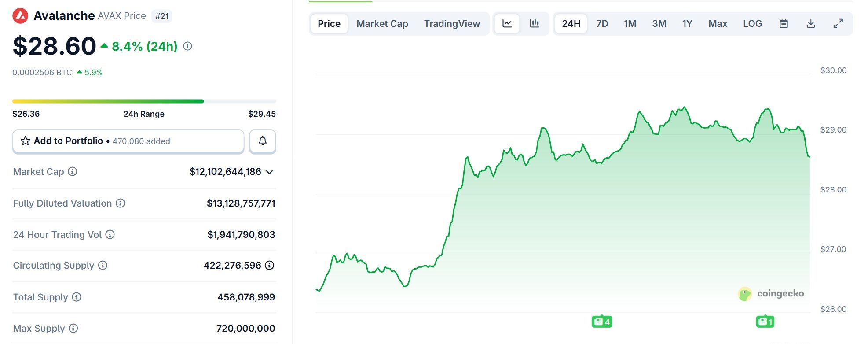Click the 458,078,999 total supply value
868x344 pixels.
pyautogui.click(x=246, y=297)
